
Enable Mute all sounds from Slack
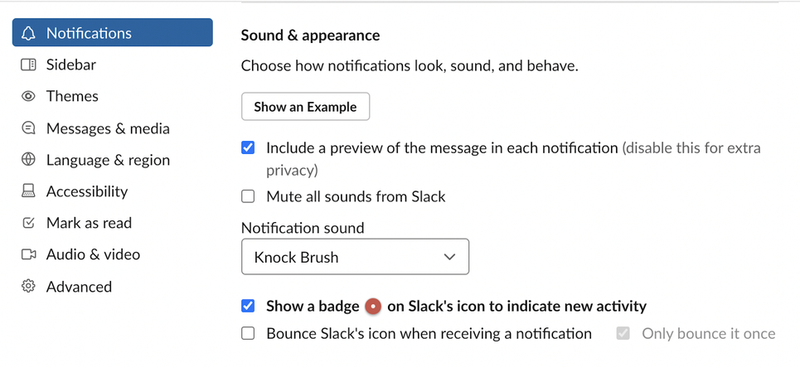point(248,197)
